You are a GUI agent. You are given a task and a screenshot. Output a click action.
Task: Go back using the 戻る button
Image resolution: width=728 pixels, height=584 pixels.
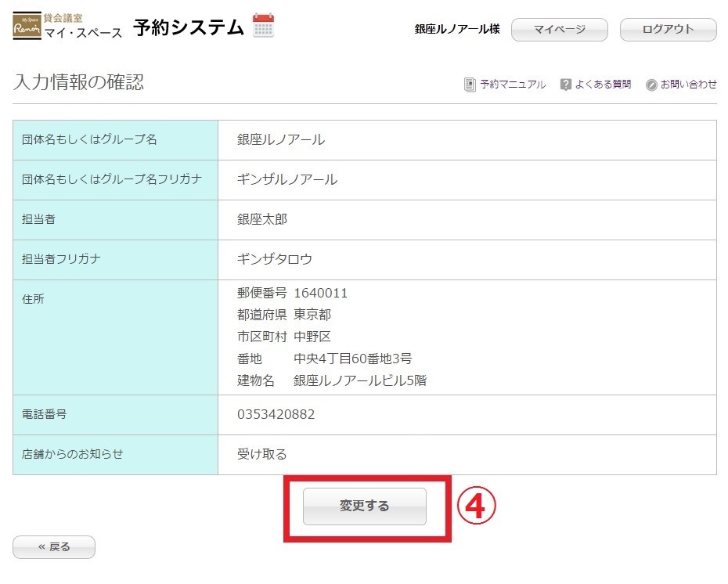tap(54, 547)
